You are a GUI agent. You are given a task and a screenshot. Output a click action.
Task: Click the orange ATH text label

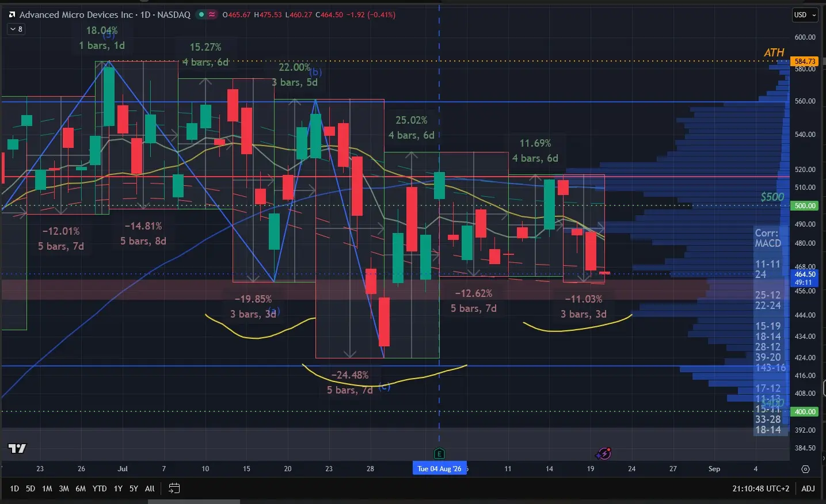point(774,53)
